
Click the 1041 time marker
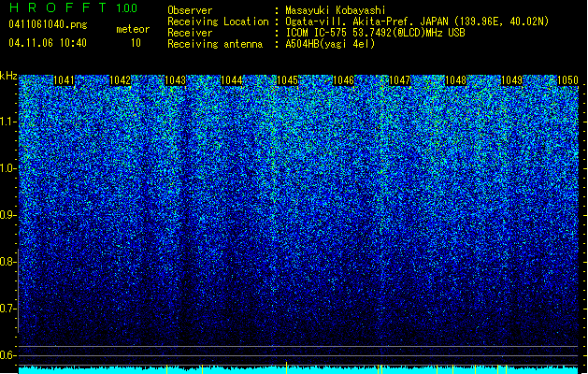[x=64, y=80]
